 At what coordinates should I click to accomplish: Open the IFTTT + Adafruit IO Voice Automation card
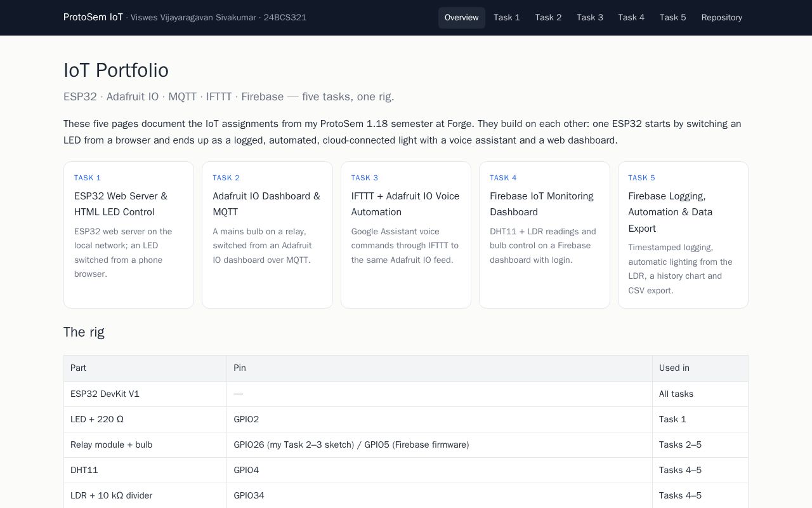pos(406,235)
